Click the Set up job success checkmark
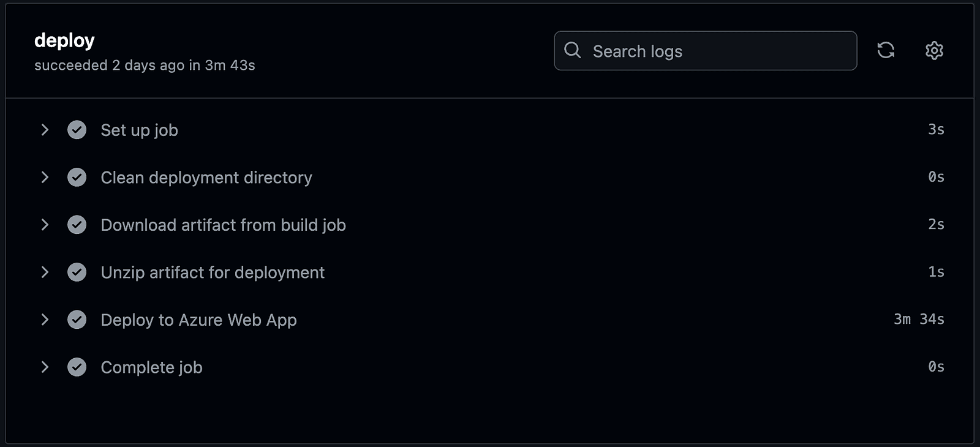Viewport: 980px width, 447px height. click(x=77, y=130)
